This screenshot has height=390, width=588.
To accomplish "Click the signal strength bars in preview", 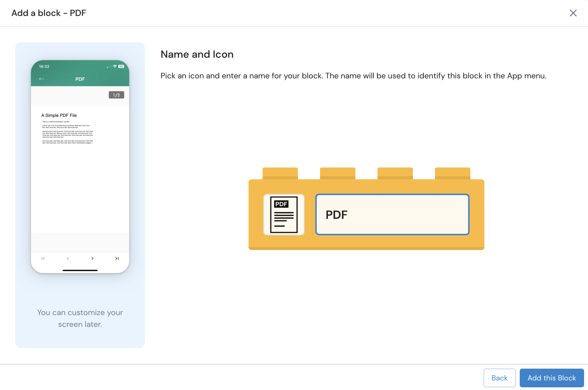I will click(x=109, y=67).
